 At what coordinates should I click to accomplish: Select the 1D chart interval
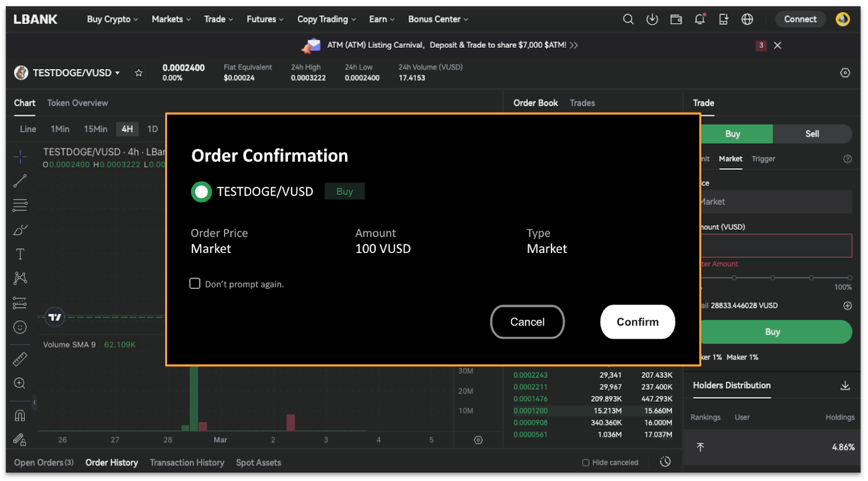tap(152, 129)
